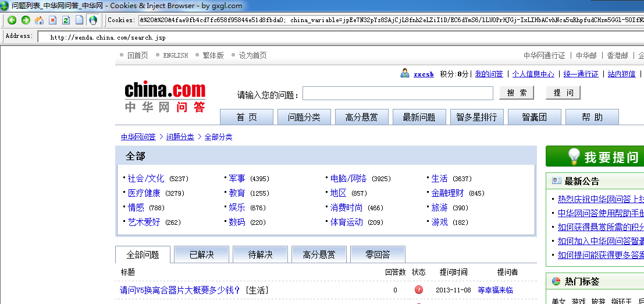Viewport: 644px width, 304px height.
Task: Open the 高分悬赏 navigation tab
Action: tap(361, 117)
